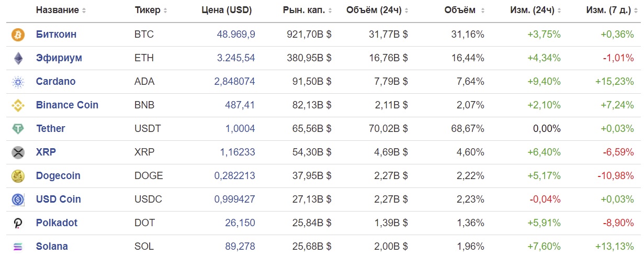Click the Binance Coin yellow logo icon

(18, 106)
